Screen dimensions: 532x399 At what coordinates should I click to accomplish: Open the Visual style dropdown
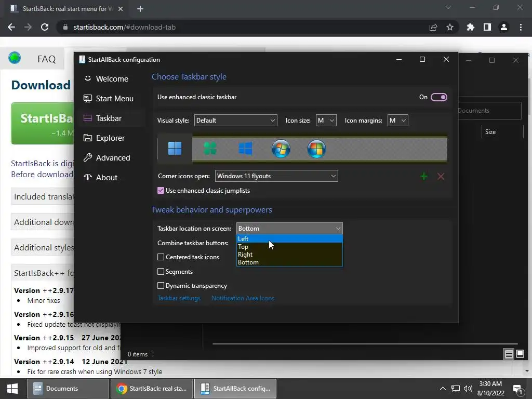coord(235,121)
